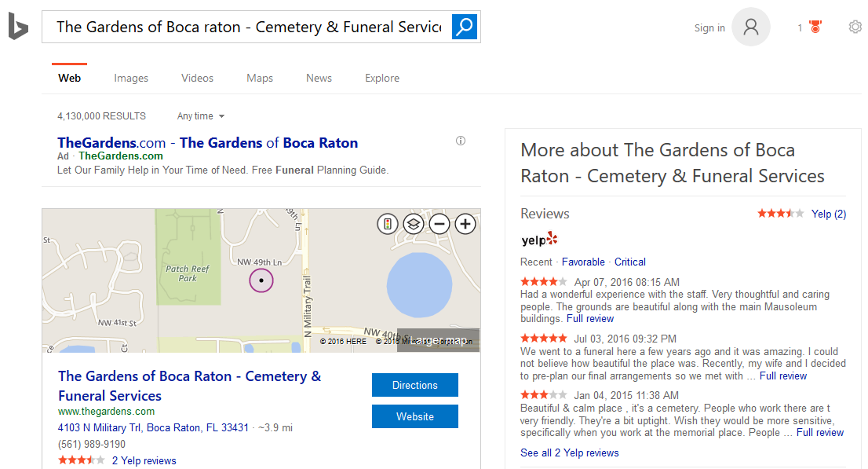868x469 pixels.
Task: Click the ad info icon
Action: tap(461, 141)
